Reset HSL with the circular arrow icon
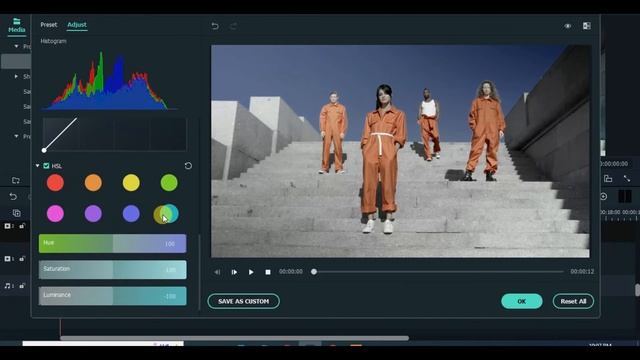Viewport: 640px width, 360px height. click(188, 166)
